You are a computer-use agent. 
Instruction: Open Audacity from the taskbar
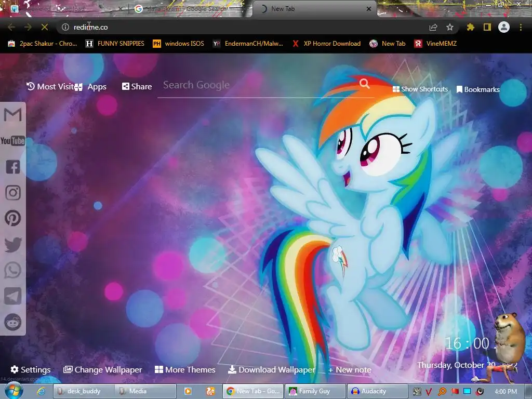pyautogui.click(x=377, y=391)
